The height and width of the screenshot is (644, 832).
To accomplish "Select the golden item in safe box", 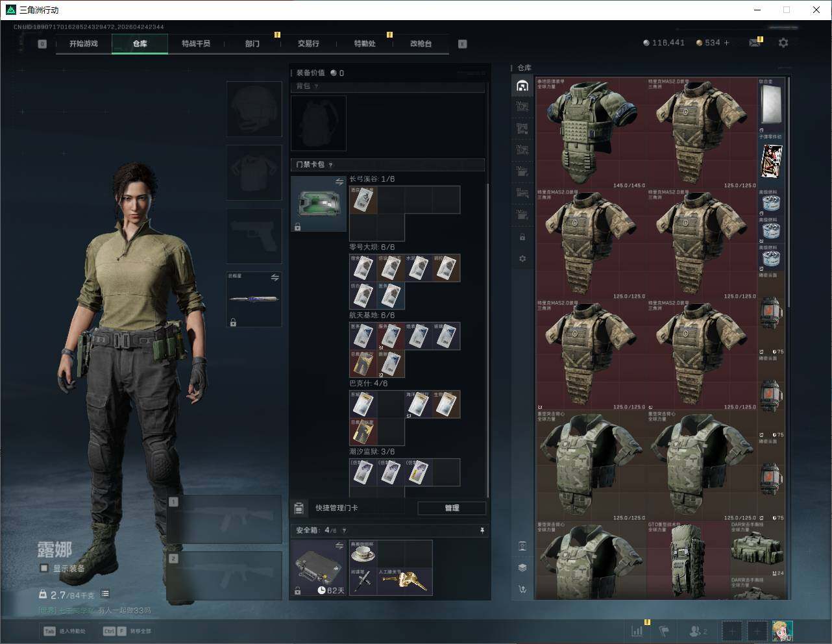I will click(x=404, y=581).
